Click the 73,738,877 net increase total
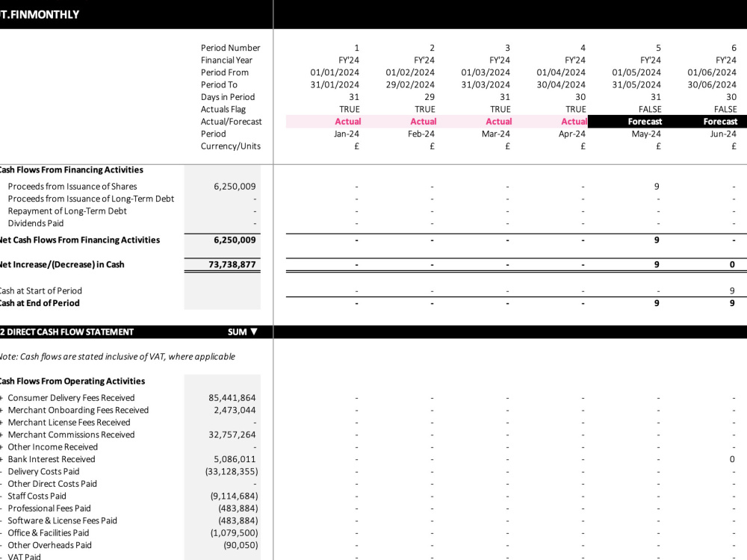This screenshot has height=560, width=747. coord(232,264)
